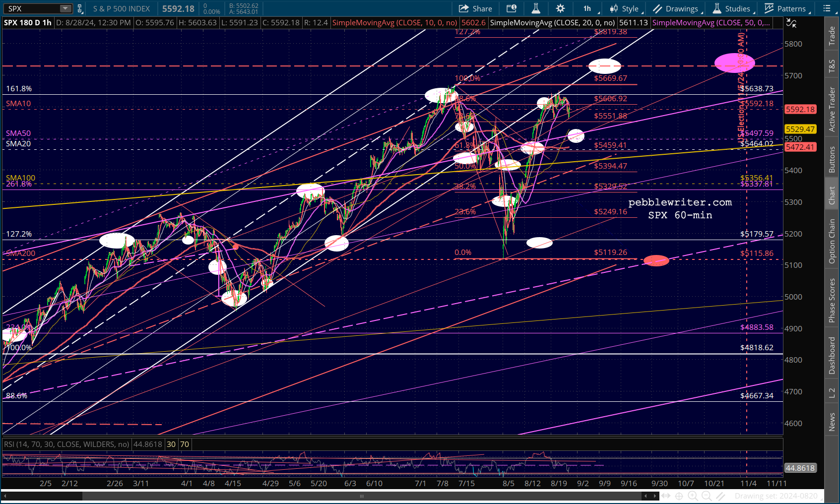
Task: Click the SMA100 label on chart
Action: click(x=21, y=178)
